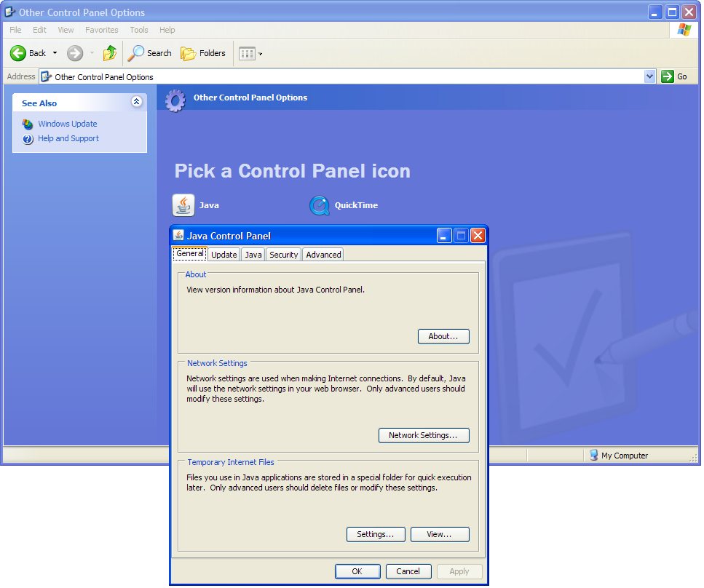The height and width of the screenshot is (588, 704).
Task: Click the address bar page icon
Action: [x=46, y=76]
